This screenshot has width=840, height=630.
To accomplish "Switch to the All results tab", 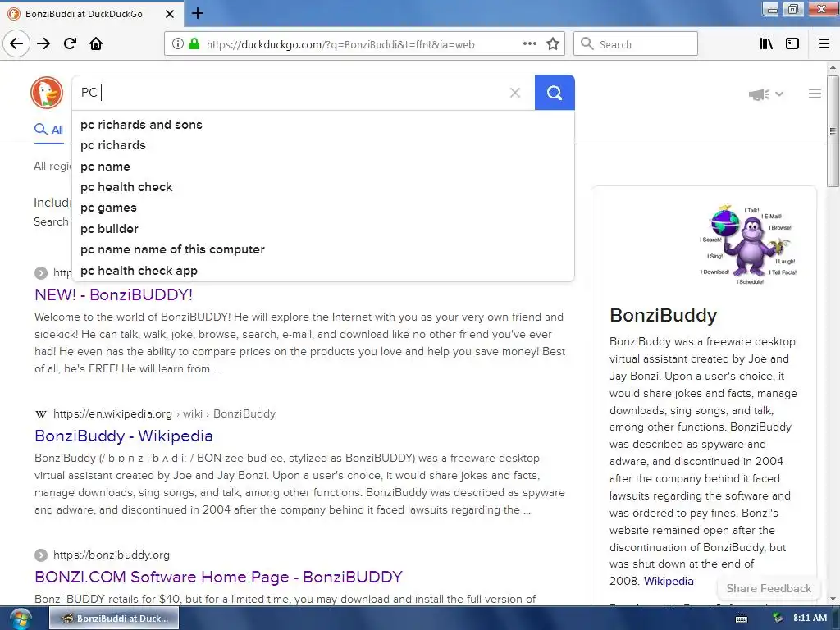I will (x=48, y=129).
